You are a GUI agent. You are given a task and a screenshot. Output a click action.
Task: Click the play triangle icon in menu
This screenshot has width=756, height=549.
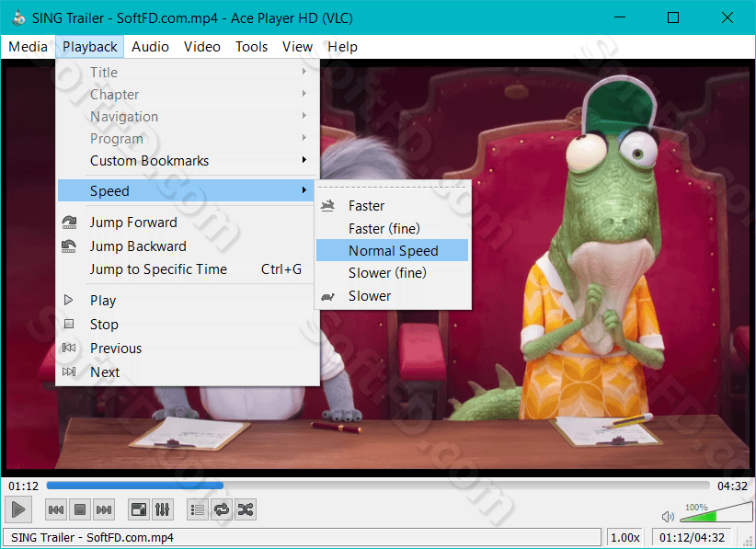pos(68,300)
